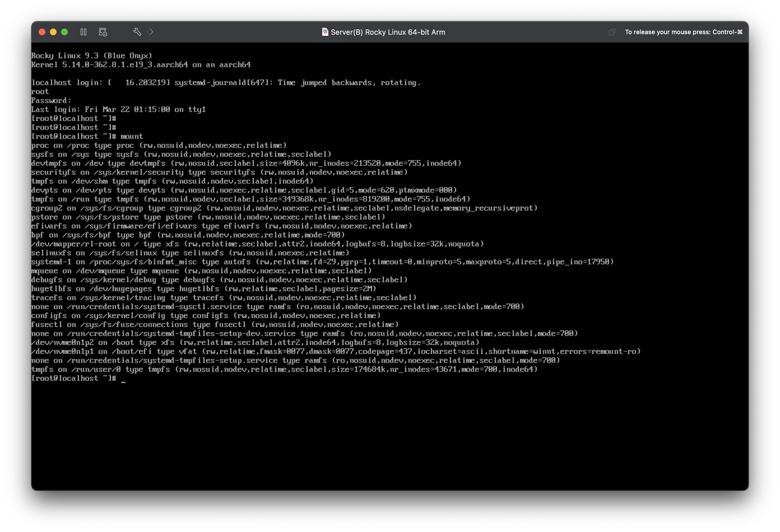Close the Server(B) VM window
Image resolution: width=780 pixels, height=532 pixels.
[42, 32]
